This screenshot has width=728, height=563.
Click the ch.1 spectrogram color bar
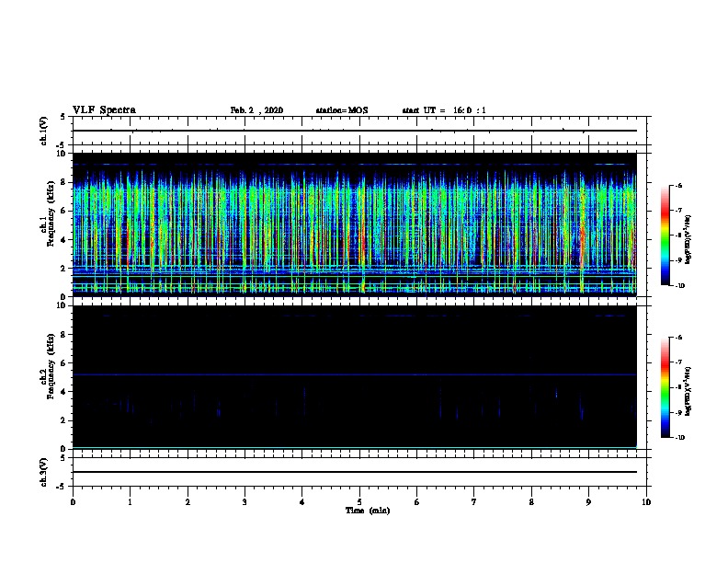coord(665,236)
